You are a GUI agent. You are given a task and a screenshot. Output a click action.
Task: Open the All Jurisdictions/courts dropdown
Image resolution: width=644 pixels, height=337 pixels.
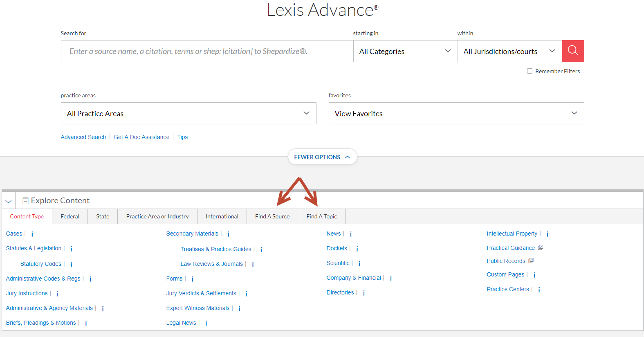tap(510, 51)
